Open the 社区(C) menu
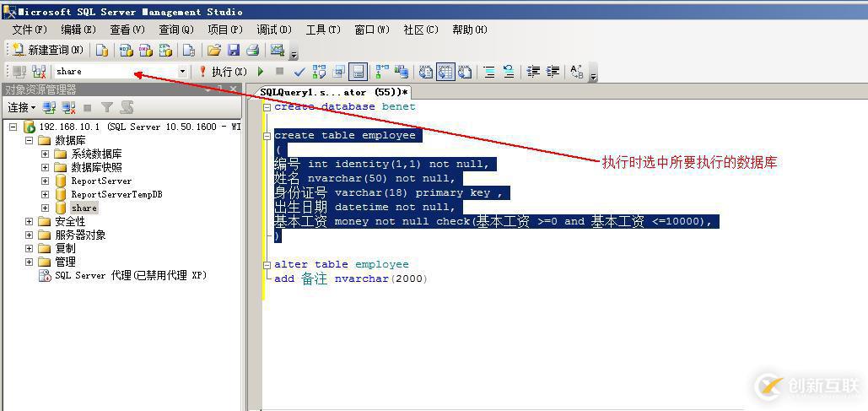The height and width of the screenshot is (411, 868). (x=421, y=30)
